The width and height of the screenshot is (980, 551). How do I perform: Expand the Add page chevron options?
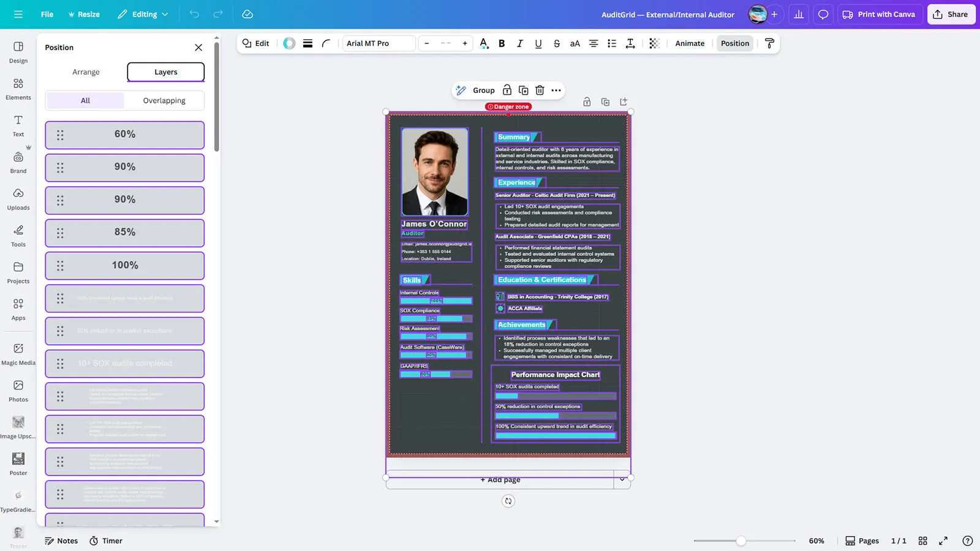[622, 480]
